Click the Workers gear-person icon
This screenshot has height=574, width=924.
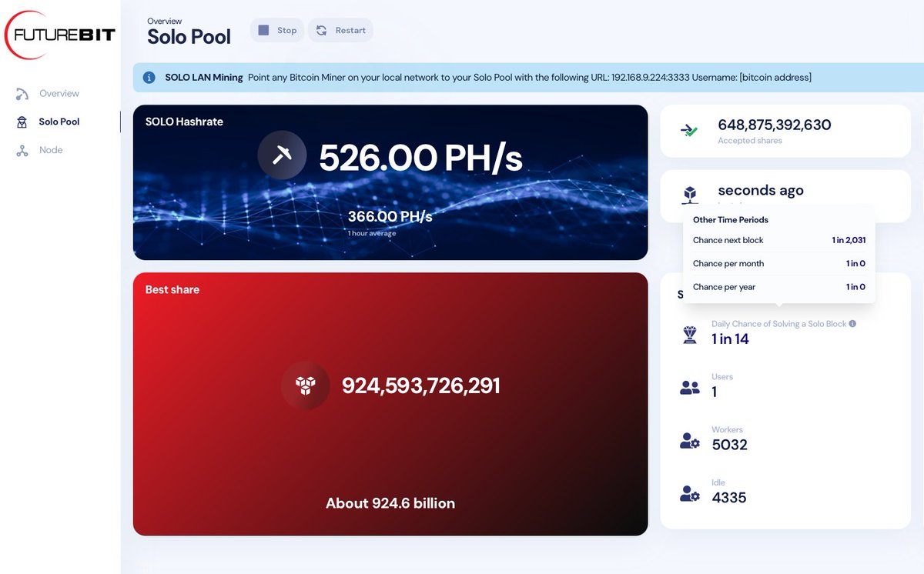coord(690,441)
